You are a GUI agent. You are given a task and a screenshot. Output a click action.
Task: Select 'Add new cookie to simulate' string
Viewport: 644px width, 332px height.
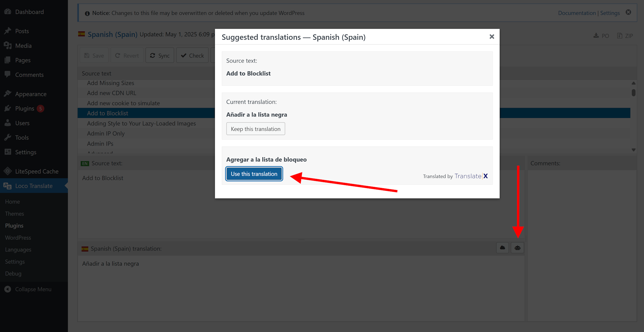123,103
